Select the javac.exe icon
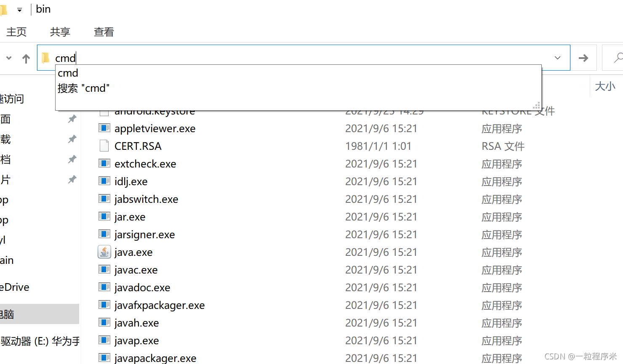Image resolution: width=623 pixels, height=364 pixels. 104,269
